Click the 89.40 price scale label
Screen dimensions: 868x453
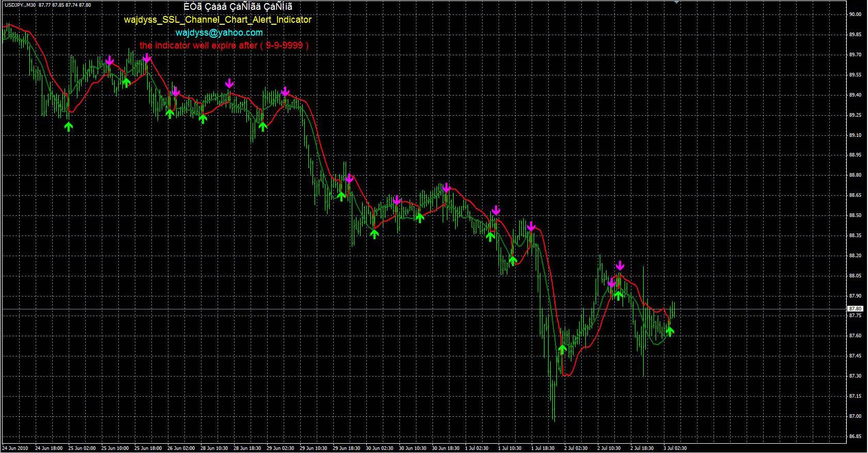pos(855,95)
